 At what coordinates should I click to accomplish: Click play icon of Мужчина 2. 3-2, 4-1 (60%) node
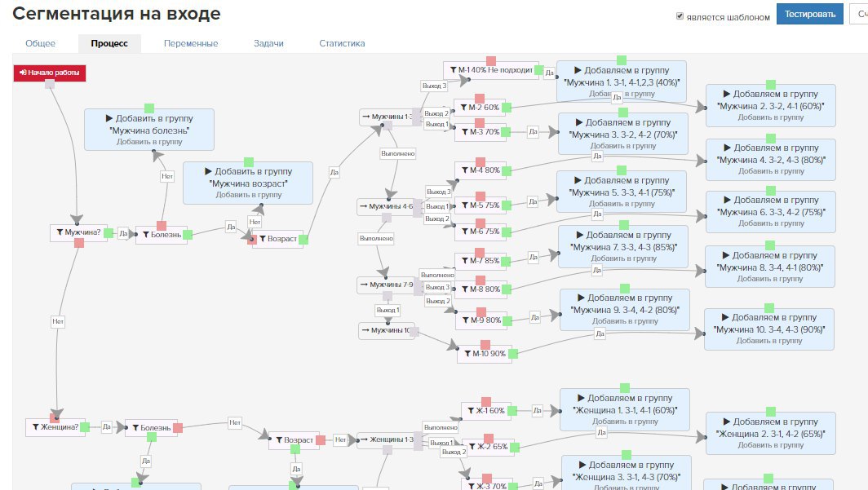click(726, 94)
